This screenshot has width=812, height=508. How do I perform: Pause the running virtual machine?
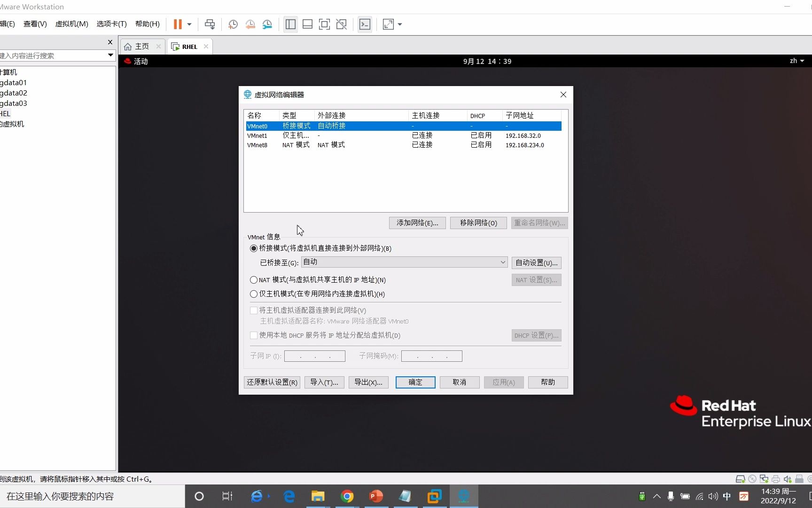178,24
